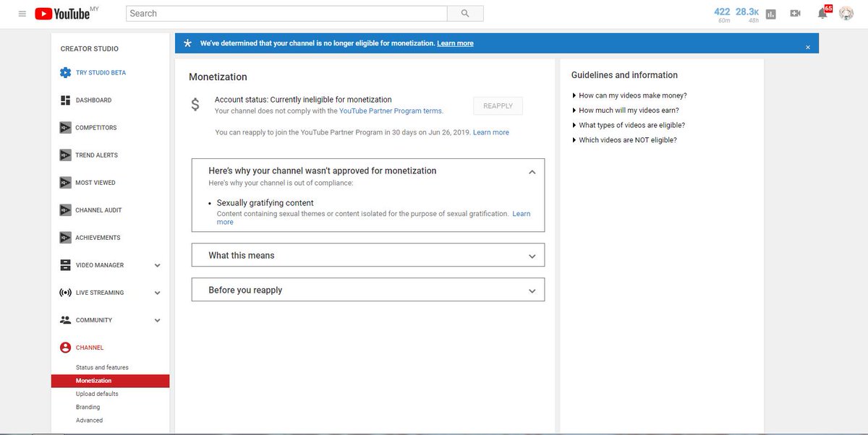This screenshot has width=868, height=435.
Task: Open Status and features
Action: click(x=102, y=368)
